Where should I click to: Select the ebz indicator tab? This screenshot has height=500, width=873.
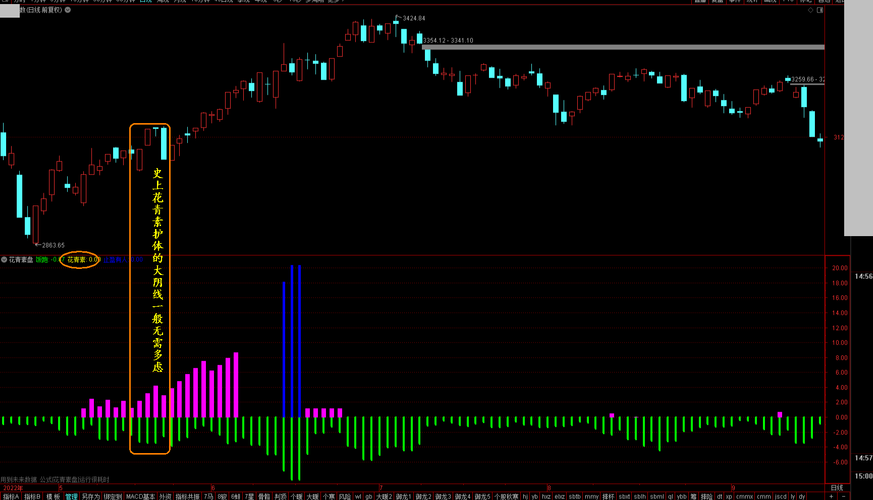click(560, 496)
